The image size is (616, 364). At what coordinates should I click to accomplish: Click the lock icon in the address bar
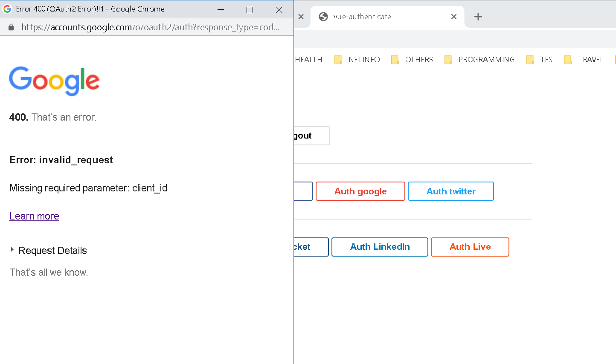(x=10, y=27)
